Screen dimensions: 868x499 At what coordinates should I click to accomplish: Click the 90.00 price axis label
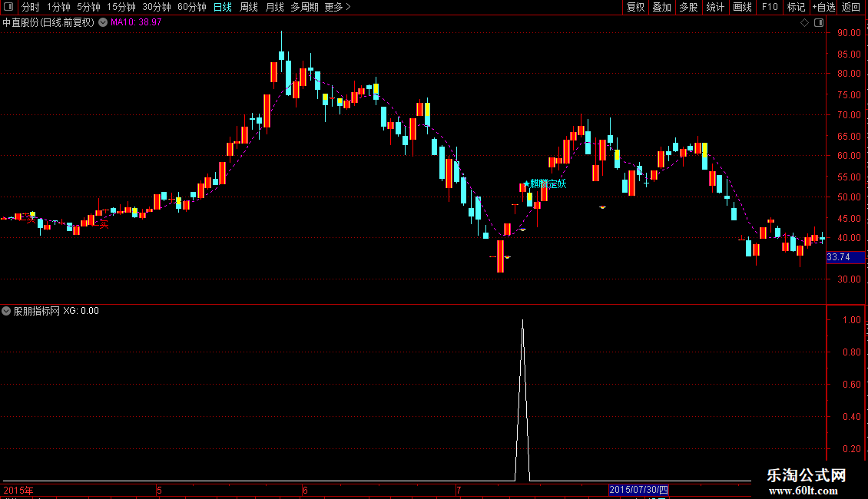point(849,33)
